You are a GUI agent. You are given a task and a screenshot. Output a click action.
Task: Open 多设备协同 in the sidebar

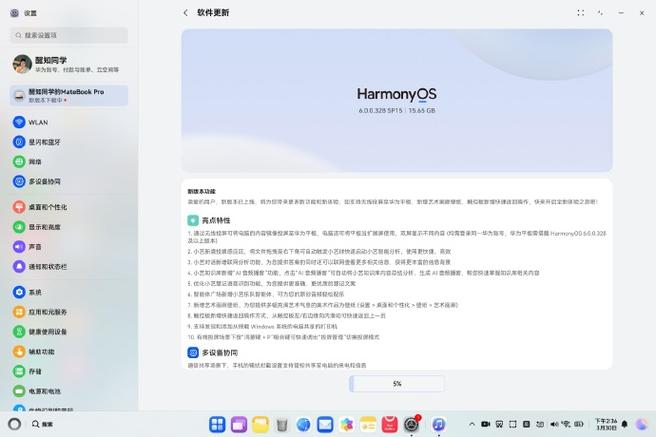point(69,181)
